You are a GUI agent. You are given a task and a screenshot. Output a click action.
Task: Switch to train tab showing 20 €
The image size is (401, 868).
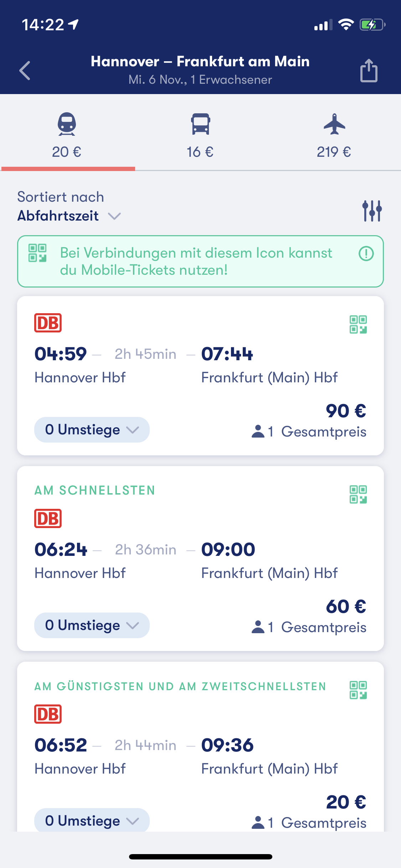pos(67,135)
